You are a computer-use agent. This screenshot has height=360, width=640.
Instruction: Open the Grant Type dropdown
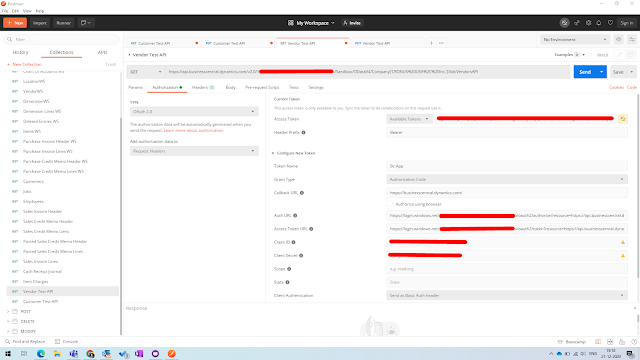pyautogui.click(x=507, y=180)
